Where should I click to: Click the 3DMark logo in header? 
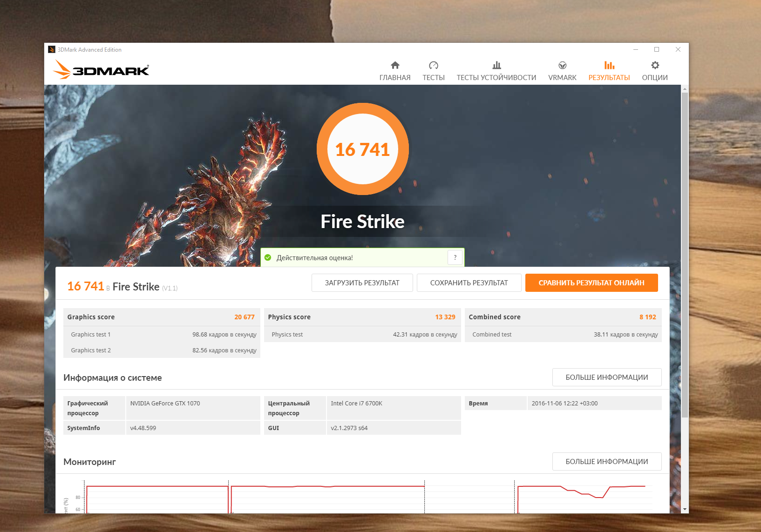click(101, 70)
